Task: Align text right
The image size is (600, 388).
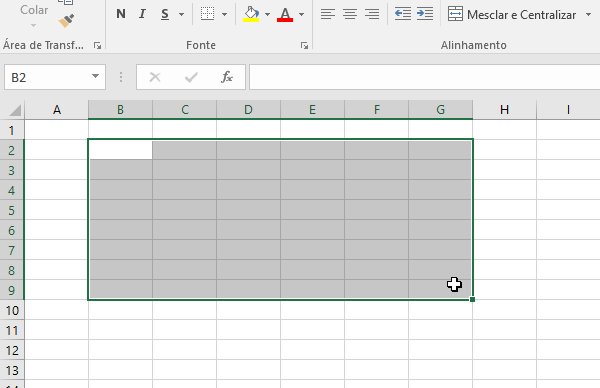Action: [x=372, y=14]
